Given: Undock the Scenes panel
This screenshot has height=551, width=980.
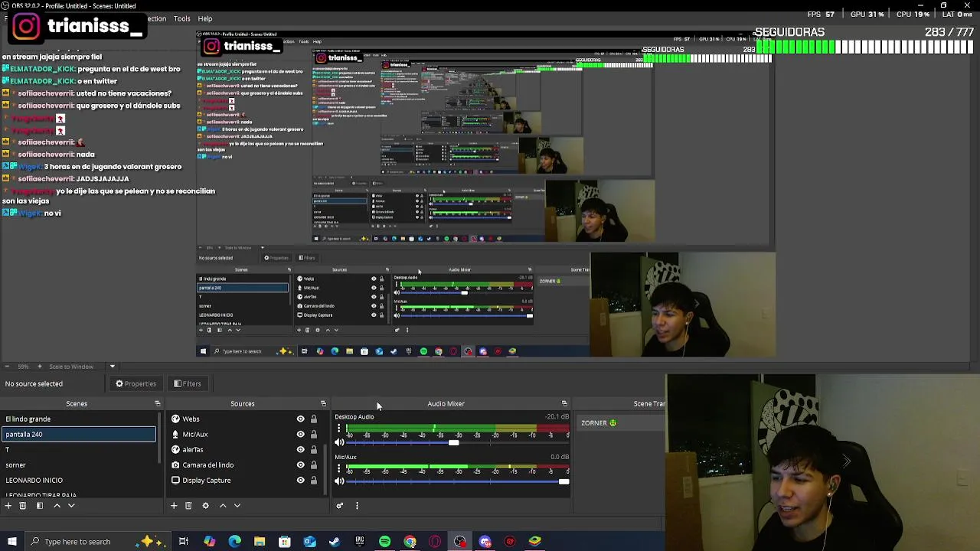Looking at the screenshot, I should [x=158, y=403].
